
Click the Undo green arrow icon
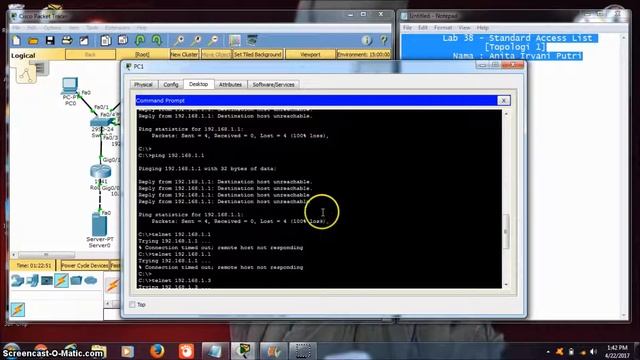coord(140,40)
